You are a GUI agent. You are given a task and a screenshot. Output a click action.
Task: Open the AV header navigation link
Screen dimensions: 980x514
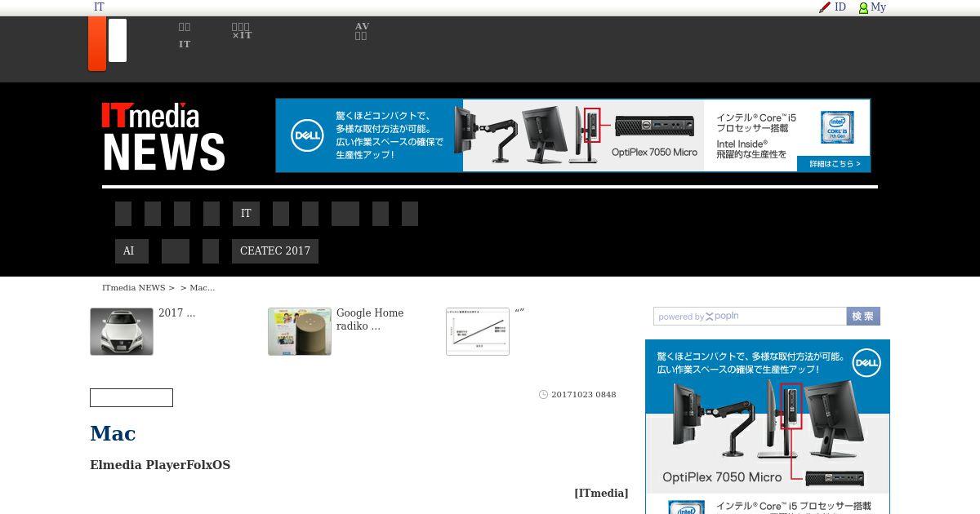362,31
